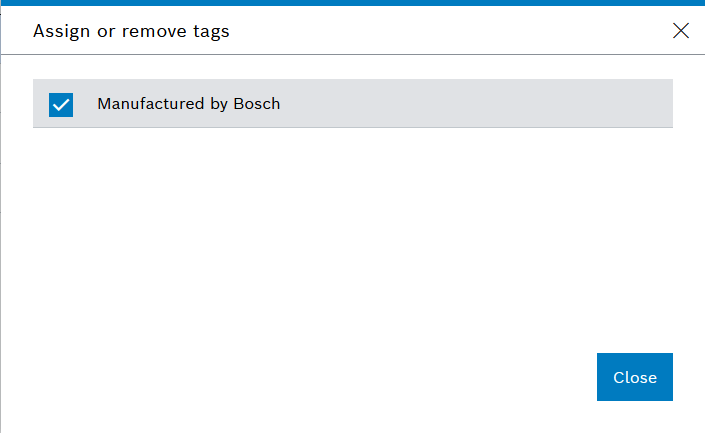
Task: Remove the Manufactured by Bosch tag assignment
Action: click(61, 105)
